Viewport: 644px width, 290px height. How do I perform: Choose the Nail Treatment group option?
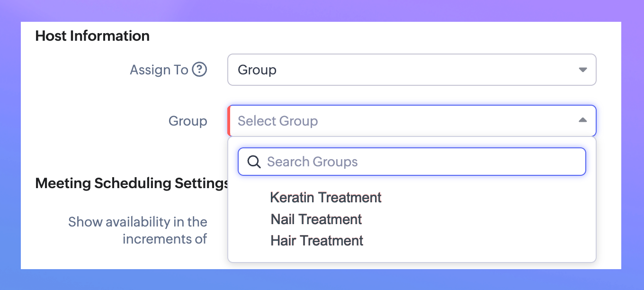[x=316, y=219]
